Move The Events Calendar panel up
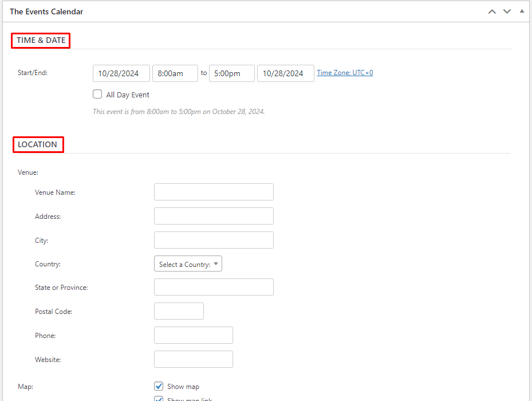Screen dimensions: 532x401 (492, 11)
